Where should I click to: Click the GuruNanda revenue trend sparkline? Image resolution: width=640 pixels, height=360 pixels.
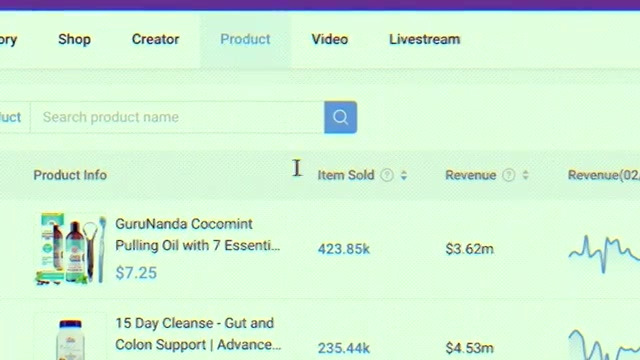[604, 253]
